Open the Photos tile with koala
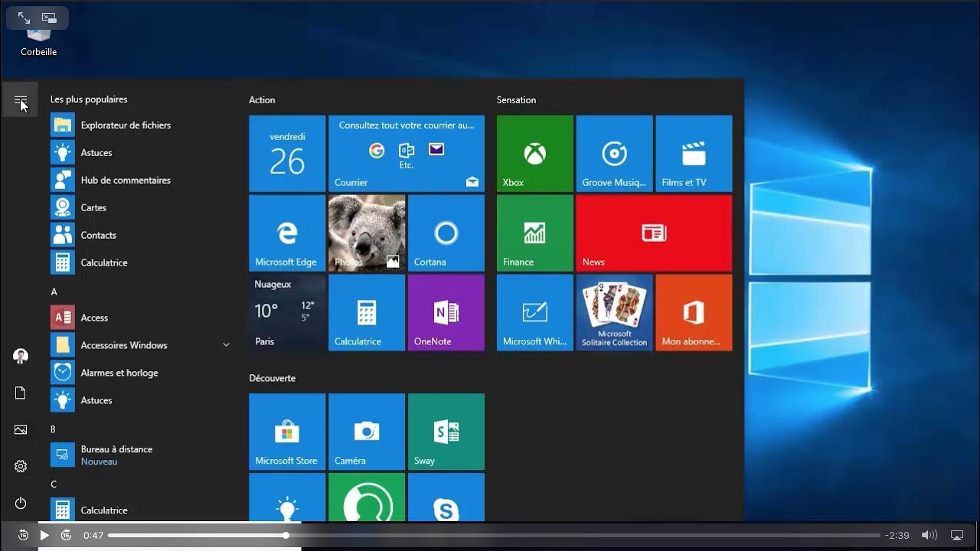Image resolution: width=980 pixels, height=551 pixels. tap(367, 233)
